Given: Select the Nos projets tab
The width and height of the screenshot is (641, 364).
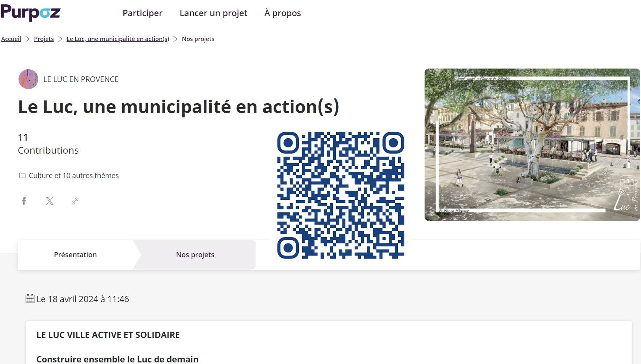Looking at the screenshot, I should click(195, 254).
